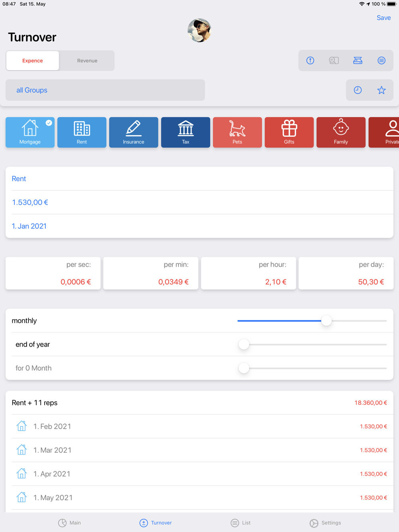
Task: Tap the 18.360,00 € total amount
Action: click(x=371, y=403)
